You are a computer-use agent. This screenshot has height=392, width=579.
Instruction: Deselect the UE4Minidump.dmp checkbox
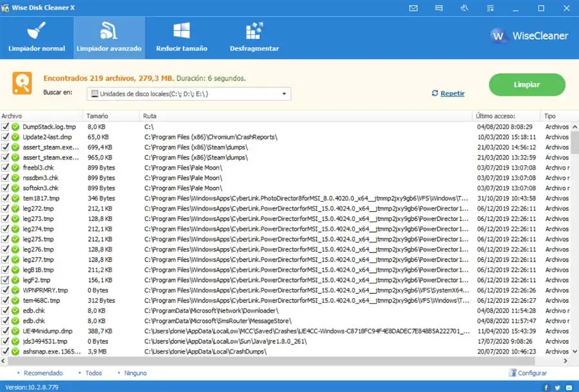(x=6, y=331)
